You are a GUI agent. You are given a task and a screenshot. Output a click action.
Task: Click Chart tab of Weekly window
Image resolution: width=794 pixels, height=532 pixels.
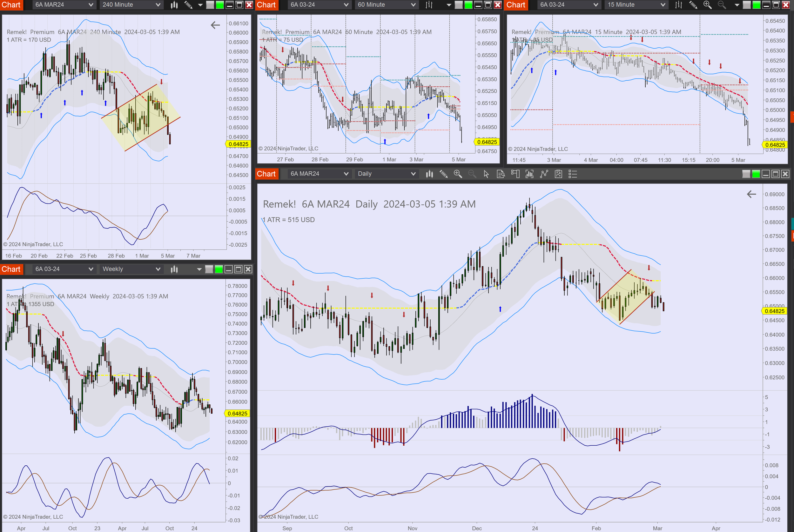[11, 269]
